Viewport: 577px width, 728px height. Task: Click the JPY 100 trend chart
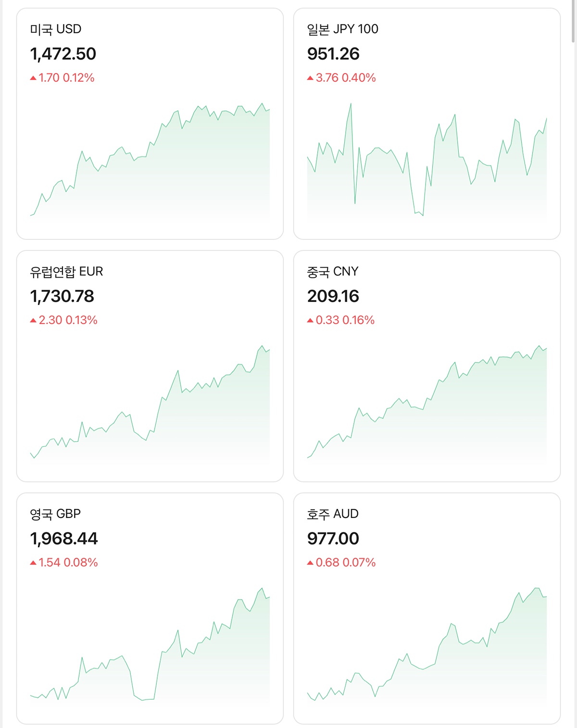[x=427, y=163]
